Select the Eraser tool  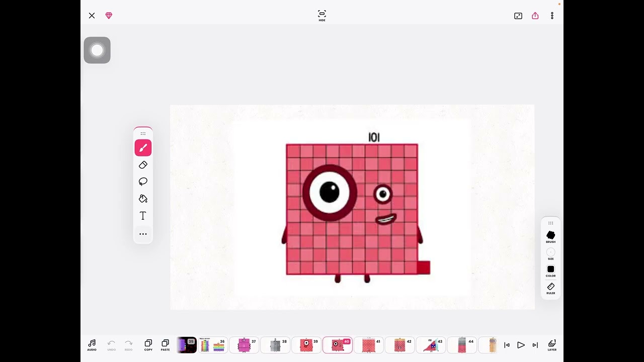click(x=143, y=165)
